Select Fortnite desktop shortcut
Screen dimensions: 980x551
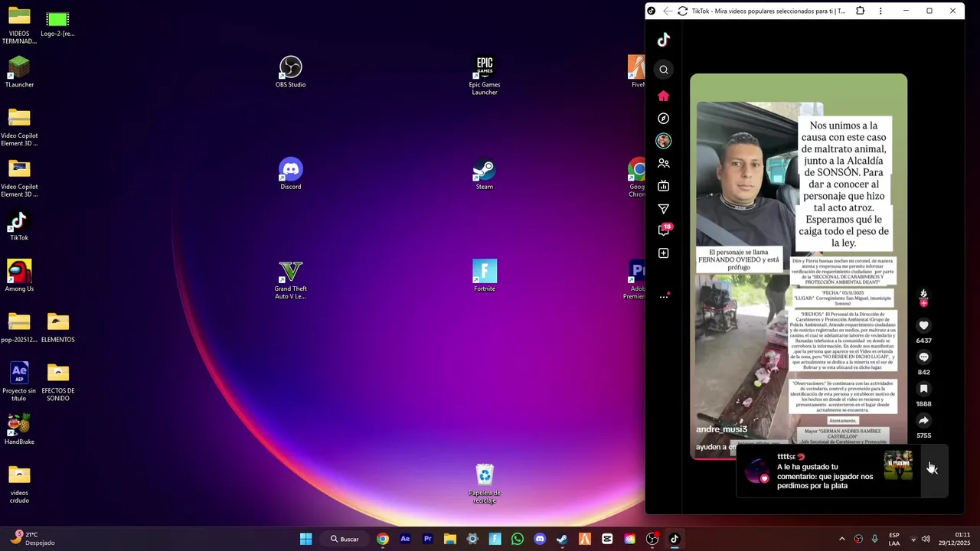(x=485, y=275)
